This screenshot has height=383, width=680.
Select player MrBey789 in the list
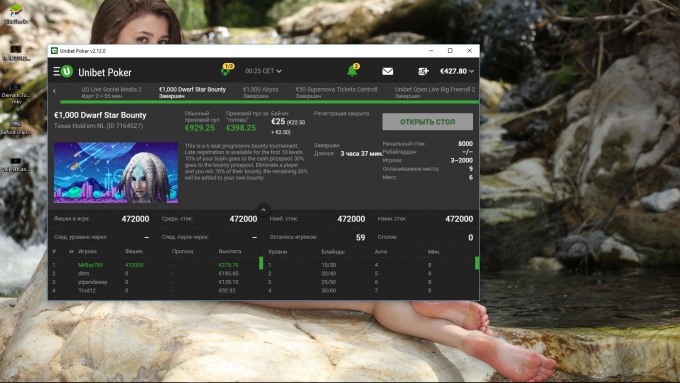tap(90, 265)
